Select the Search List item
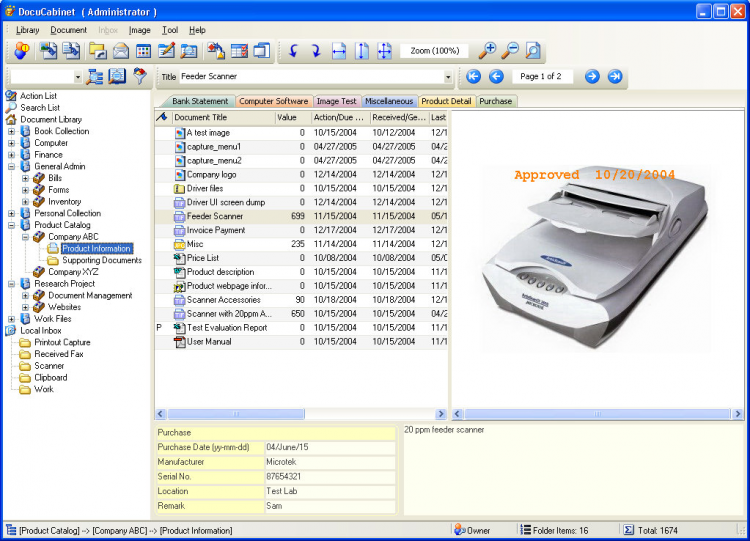This screenshot has height=541, width=750. pos(40,108)
